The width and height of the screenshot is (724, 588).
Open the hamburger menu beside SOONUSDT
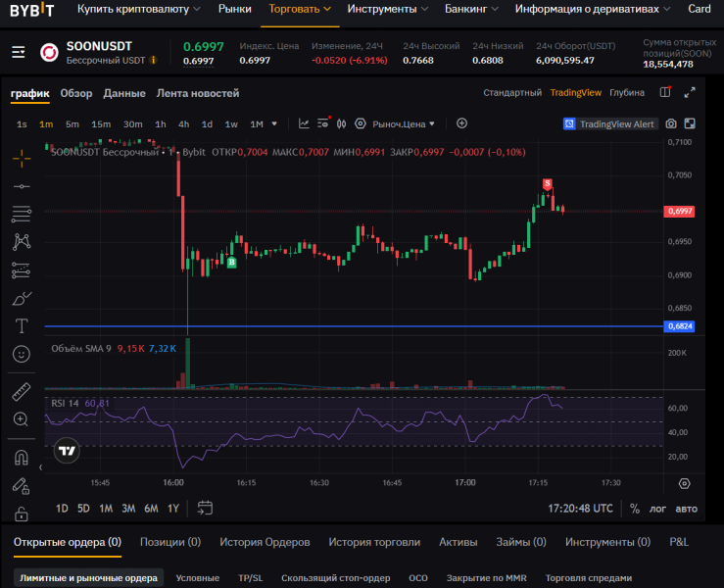click(x=18, y=52)
